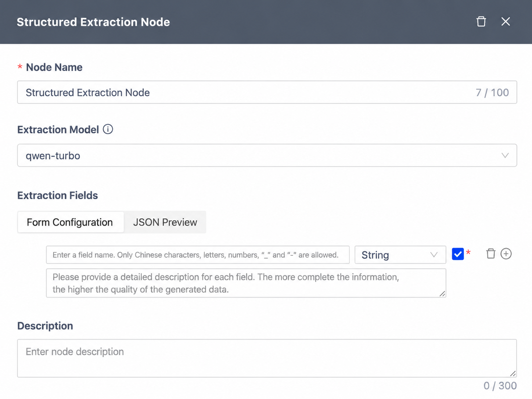The width and height of the screenshot is (532, 399).
Task: Click the Node Name label
Action: pyautogui.click(x=54, y=67)
